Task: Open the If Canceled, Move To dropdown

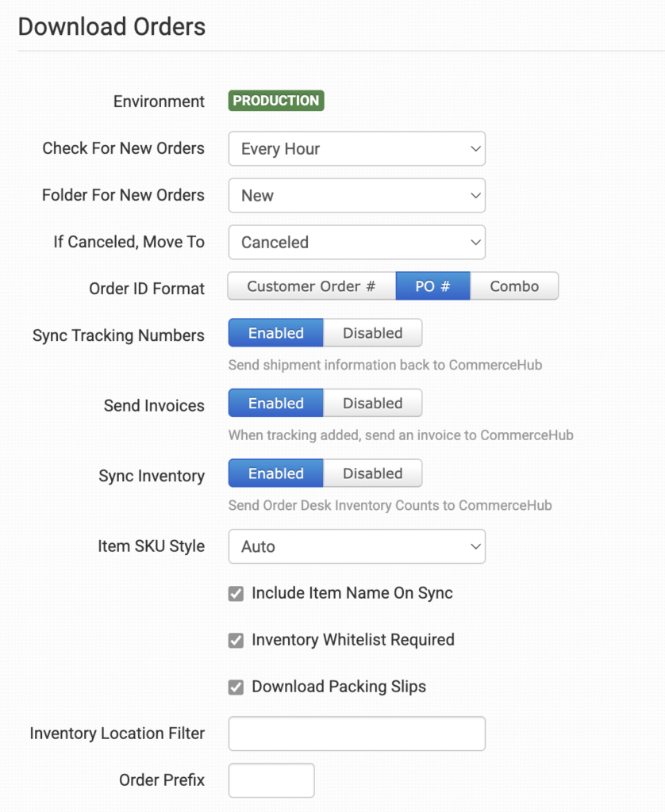Action: point(356,243)
